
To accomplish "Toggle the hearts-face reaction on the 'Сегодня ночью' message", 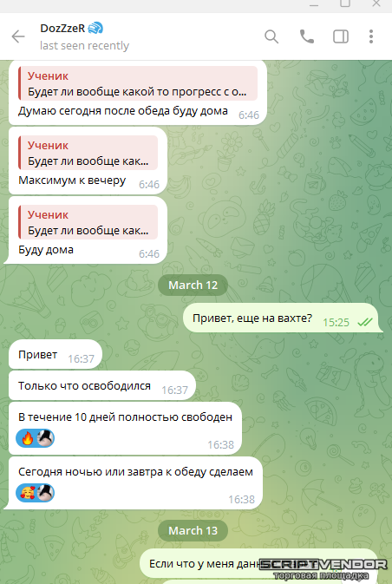I will [28, 493].
